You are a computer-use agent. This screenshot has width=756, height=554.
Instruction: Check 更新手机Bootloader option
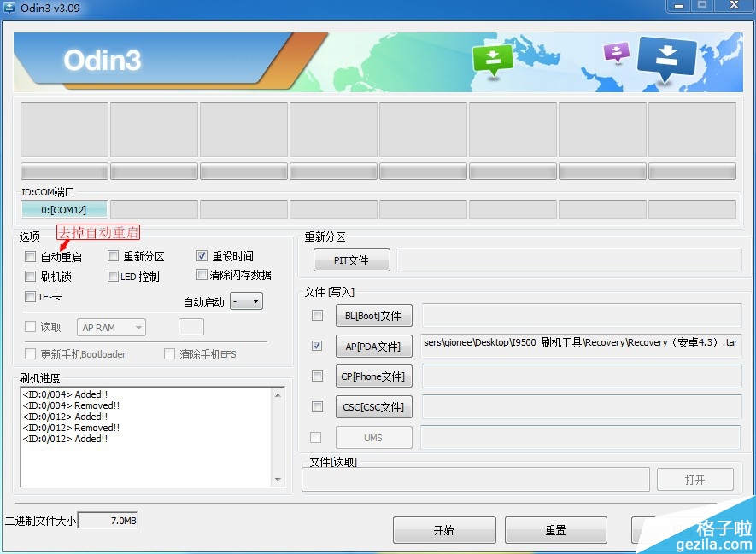[x=31, y=354]
